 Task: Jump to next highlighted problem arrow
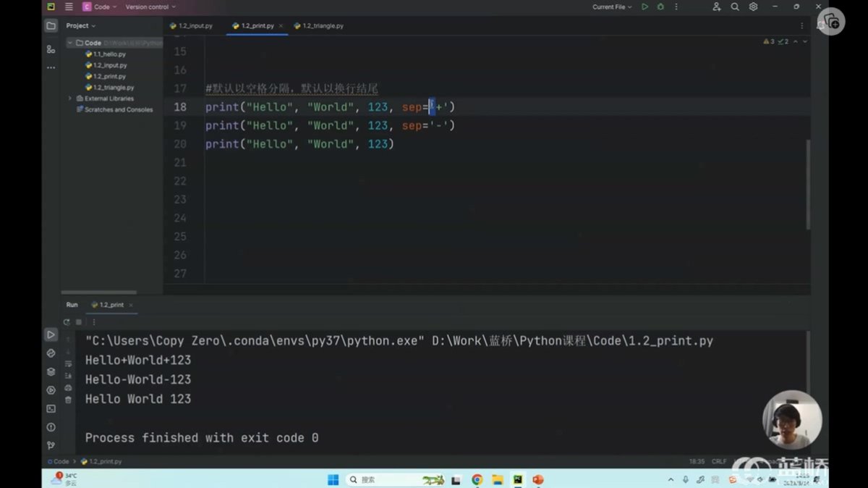tap(804, 41)
